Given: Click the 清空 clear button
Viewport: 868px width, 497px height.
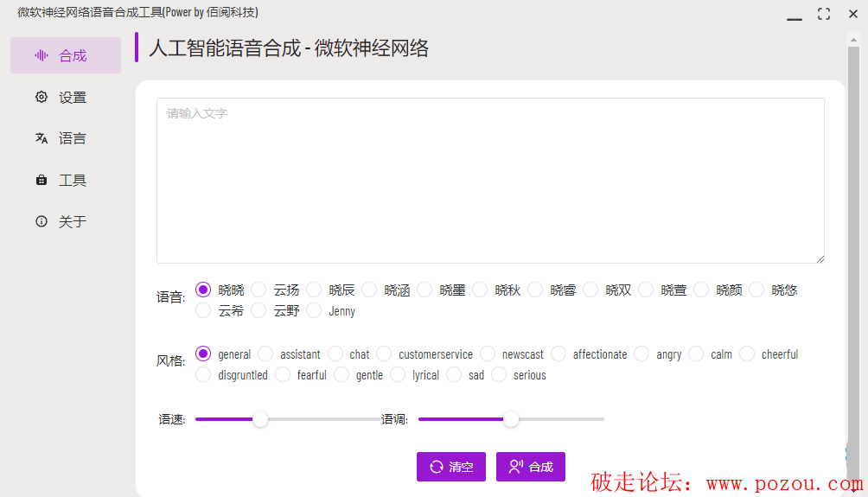Looking at the screenshot, I should [x=451, y=467].
